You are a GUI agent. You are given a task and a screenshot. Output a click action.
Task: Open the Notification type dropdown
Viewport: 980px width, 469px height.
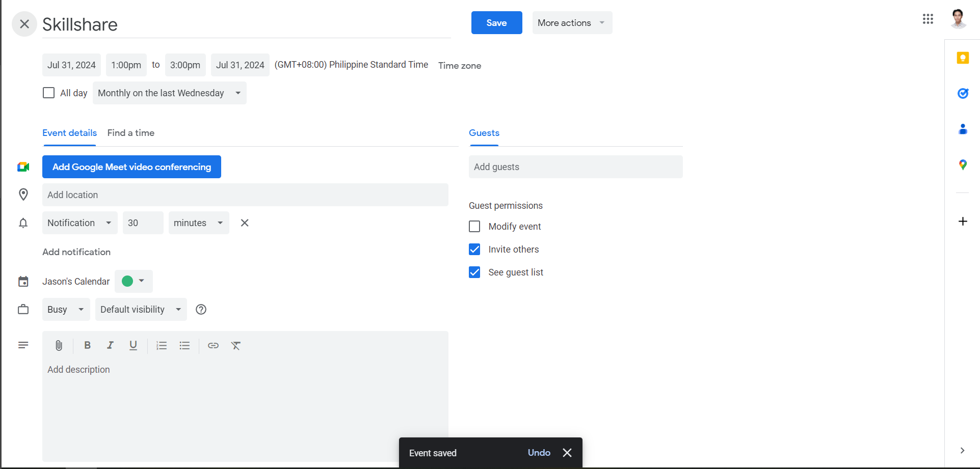(x=80, y=223)
